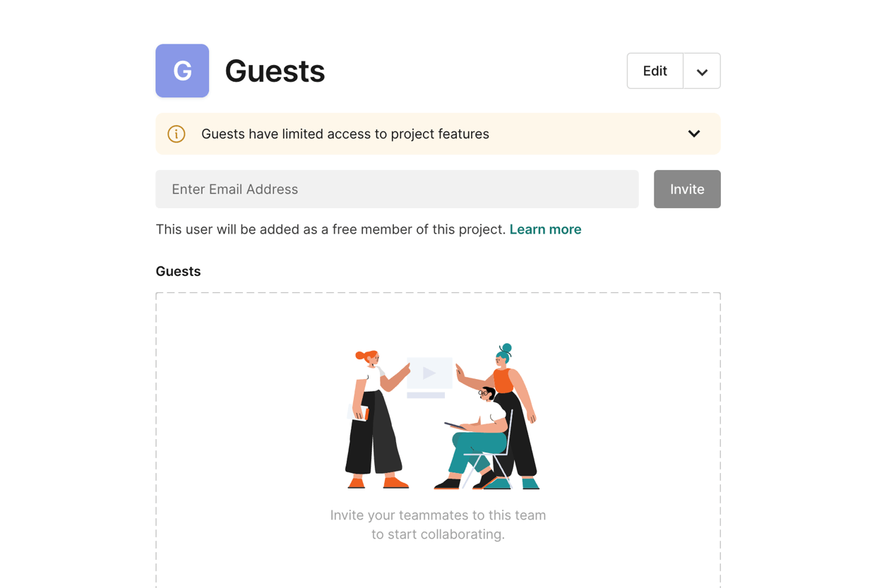Focus the Enter Email Address field
Screen dimensions: 872x588
click(x=397, y=189)
